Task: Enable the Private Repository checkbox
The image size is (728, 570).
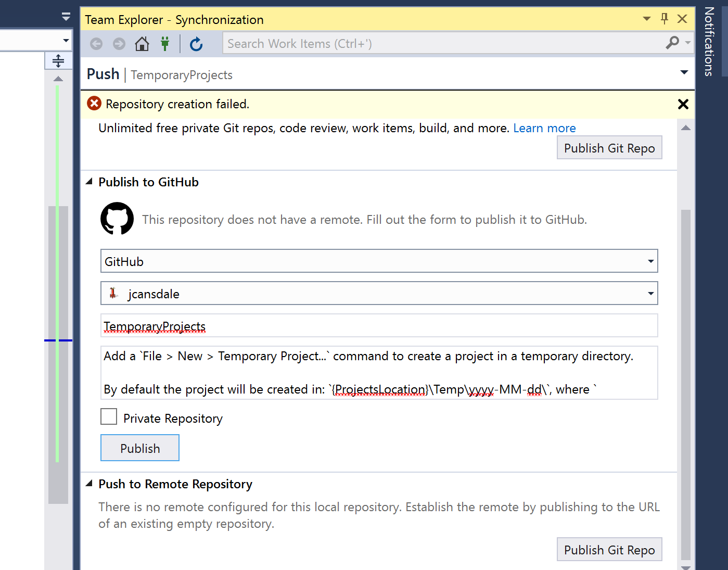Action: (x=109, y=417)
